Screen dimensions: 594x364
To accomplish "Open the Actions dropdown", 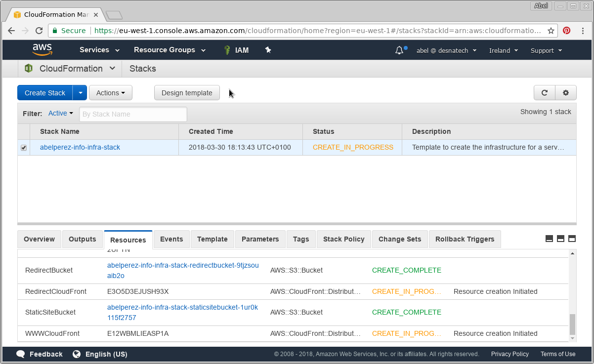I will pos(111,93).
